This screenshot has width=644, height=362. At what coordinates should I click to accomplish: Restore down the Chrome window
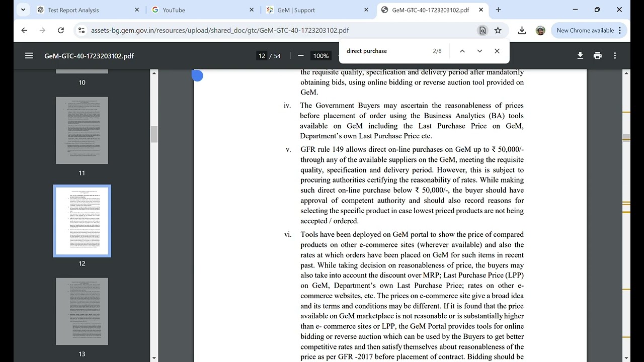(x=597, y=10)
